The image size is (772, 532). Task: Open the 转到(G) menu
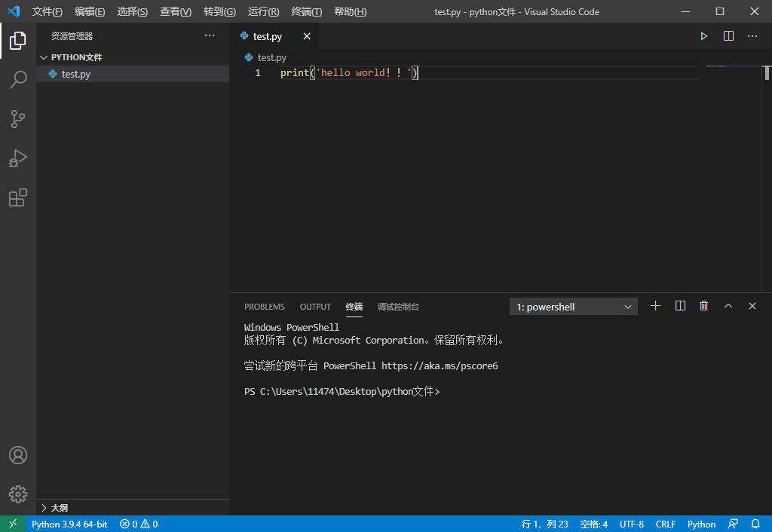coord(219,12)
